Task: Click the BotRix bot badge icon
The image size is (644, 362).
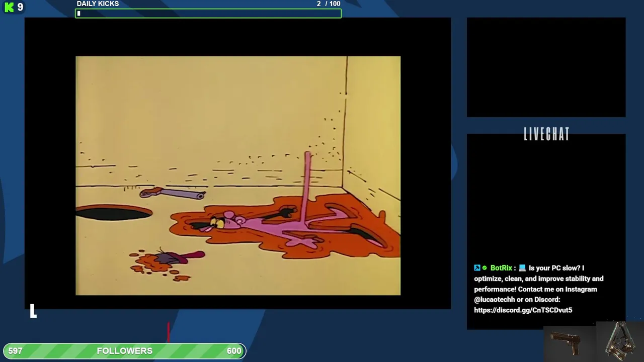Action: point(477,268)
